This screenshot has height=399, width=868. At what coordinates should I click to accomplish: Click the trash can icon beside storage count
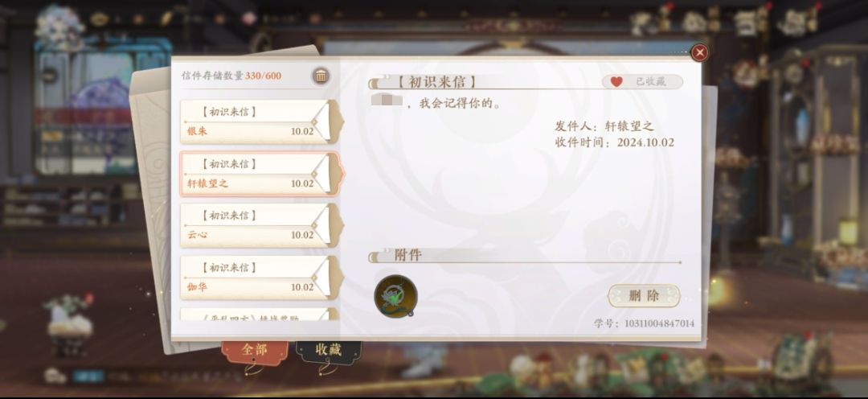pyautogui.click(x=321, y=76)
